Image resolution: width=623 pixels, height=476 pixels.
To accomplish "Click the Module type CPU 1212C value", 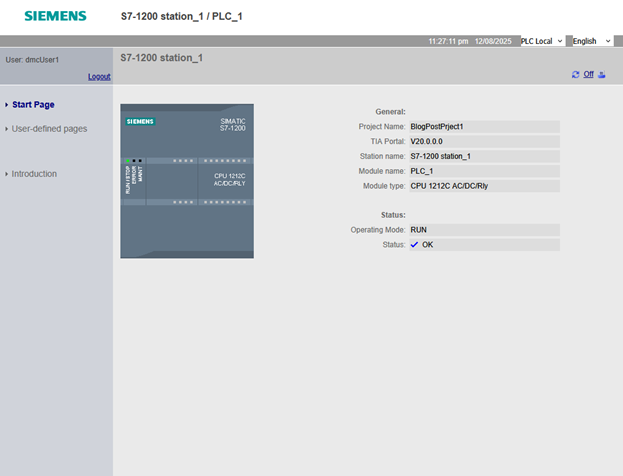I will click(x=484, y=186).
